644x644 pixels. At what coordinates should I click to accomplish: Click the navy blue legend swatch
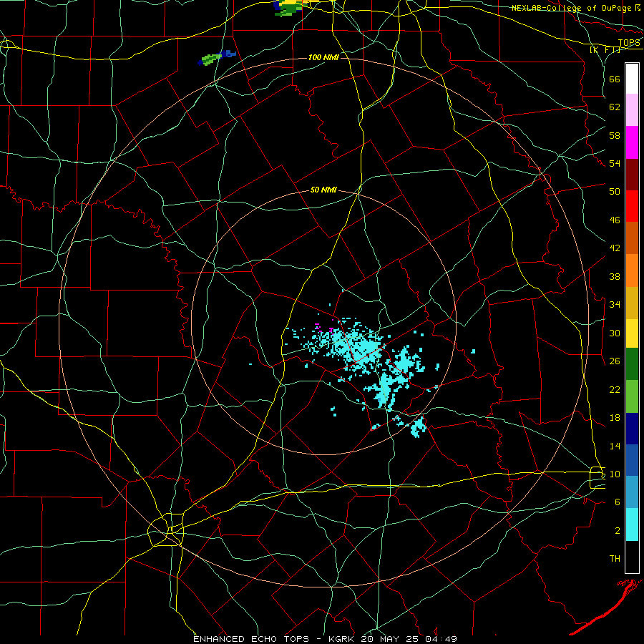pyautogui.click(x=632, y=429)
